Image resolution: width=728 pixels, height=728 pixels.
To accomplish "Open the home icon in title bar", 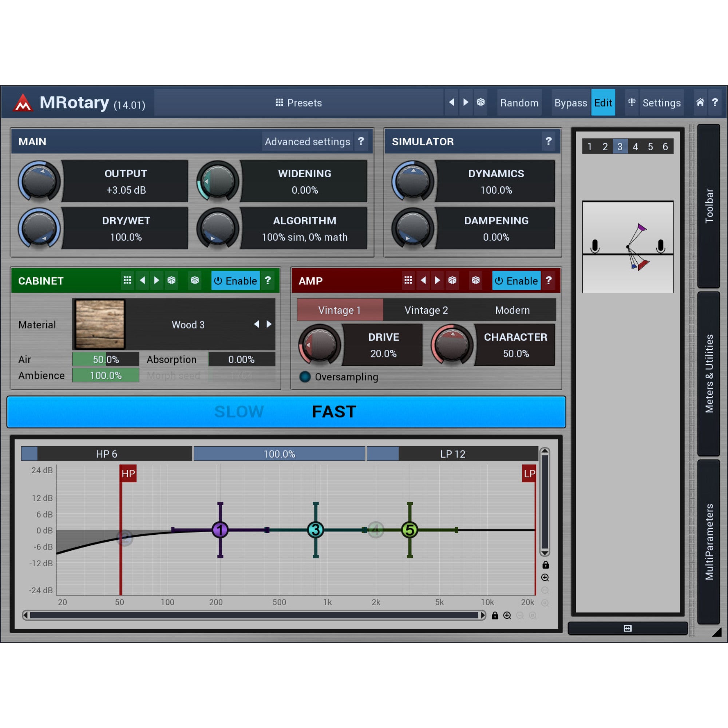I will click(700, 103).
